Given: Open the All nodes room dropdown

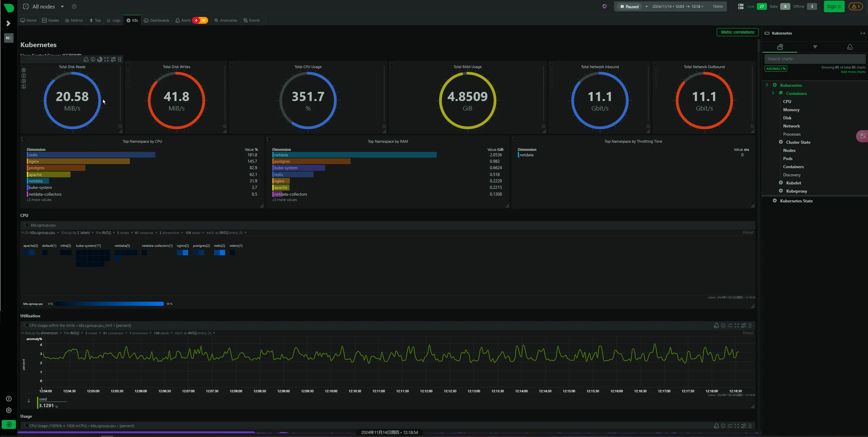Looking at the screenshot, I should [62, 6].
